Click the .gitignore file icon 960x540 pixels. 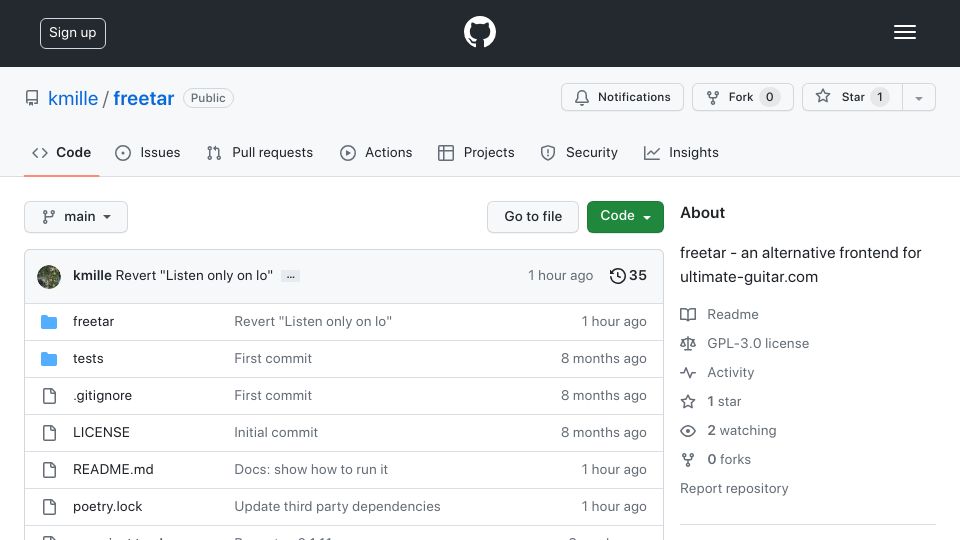tap(50, 396)
